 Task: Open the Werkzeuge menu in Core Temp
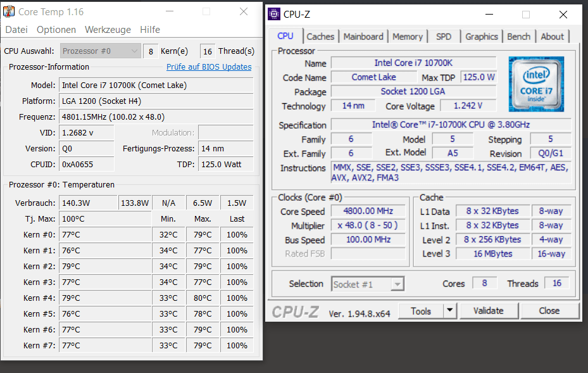pos(108,30)
